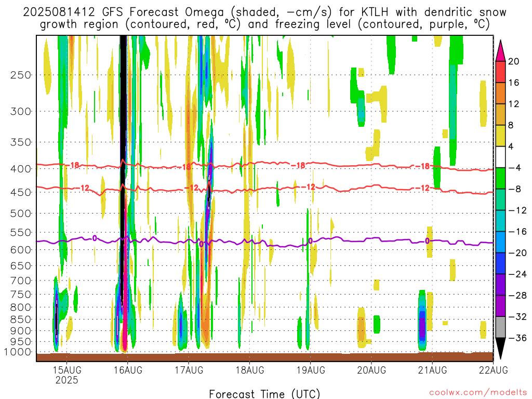
Task: Select the -4 colorbar tick label
Action: click(515, 168)
